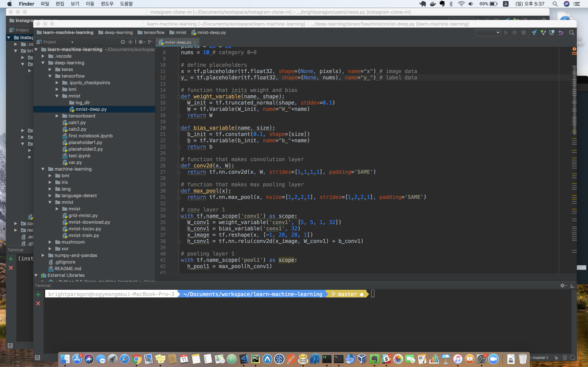Viewport: 588px width, 367px height.
Task: Open grid-mnist.py in the project tree
Action: point(83,215)
